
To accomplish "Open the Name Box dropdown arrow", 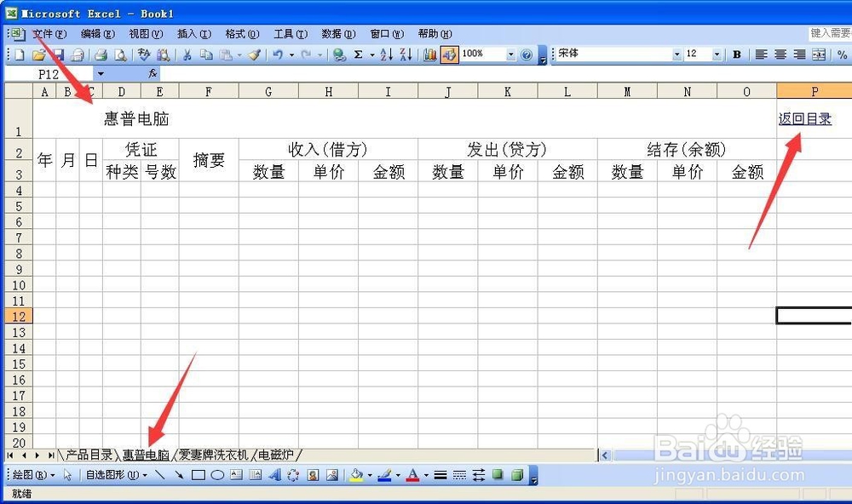I will click(x=101, y=74).
